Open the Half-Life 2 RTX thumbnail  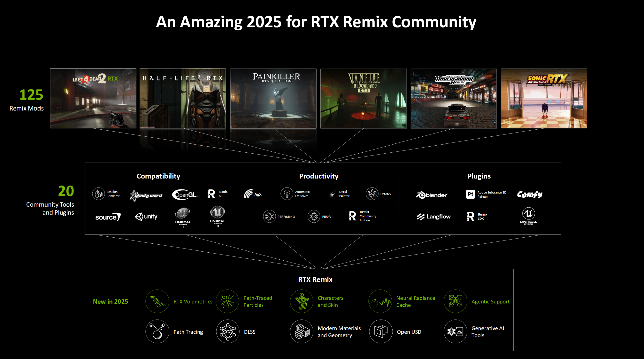[x=183, y=98]
